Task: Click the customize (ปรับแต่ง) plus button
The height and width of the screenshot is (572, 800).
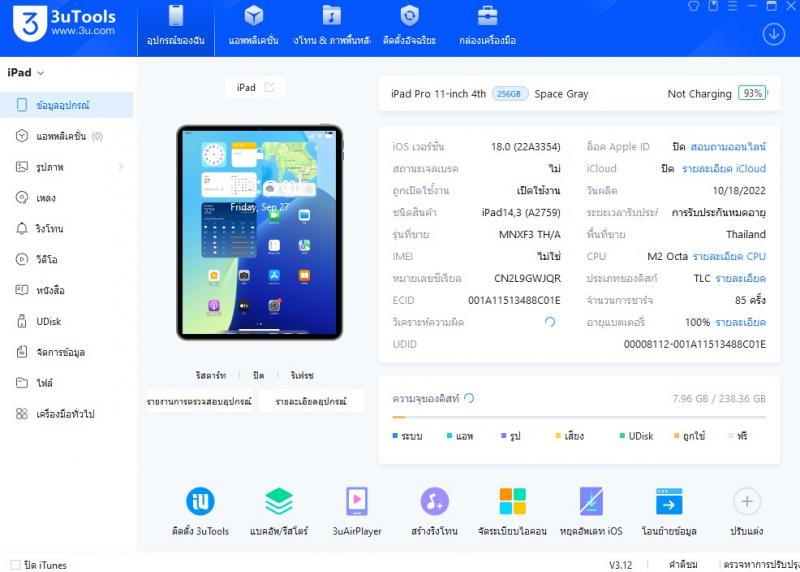Action: 747,502
